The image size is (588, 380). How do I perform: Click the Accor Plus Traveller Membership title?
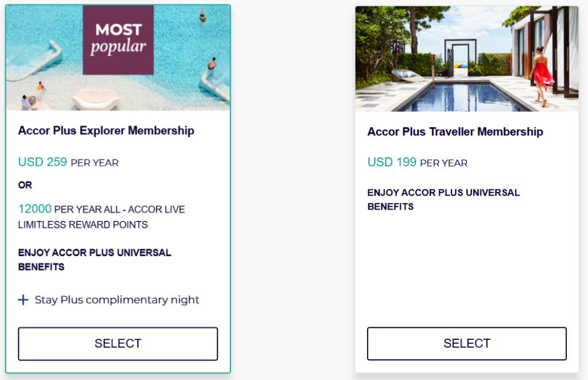[455, 132]
